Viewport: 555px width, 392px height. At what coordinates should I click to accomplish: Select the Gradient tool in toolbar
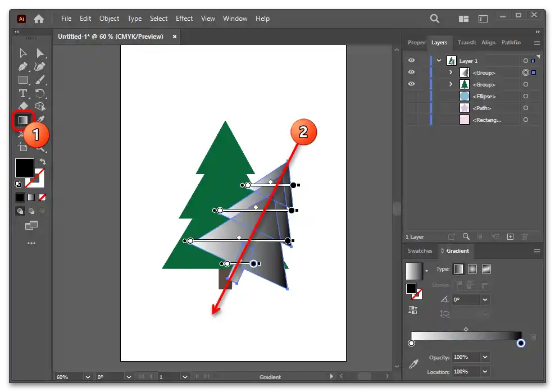(x=23, y=120)
